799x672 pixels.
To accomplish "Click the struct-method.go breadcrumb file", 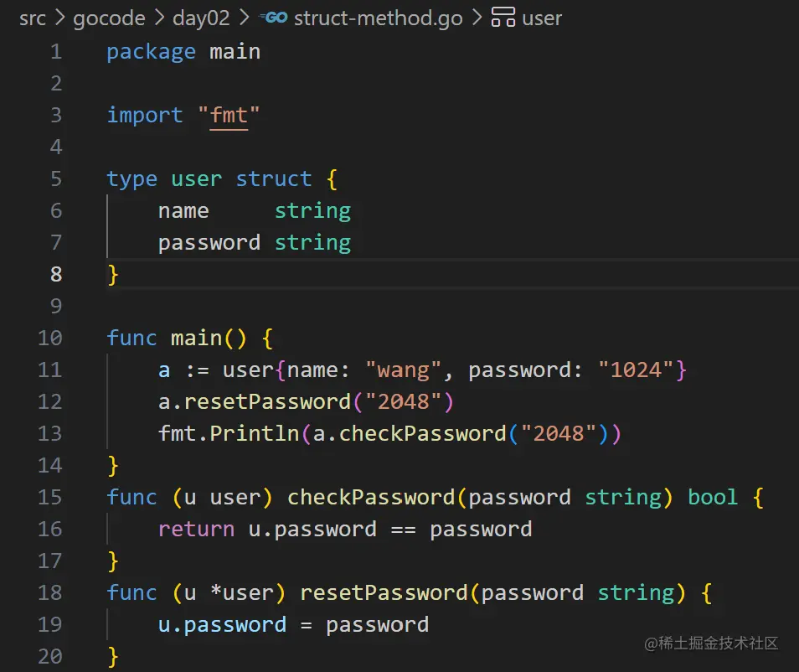I will (379, 18).
